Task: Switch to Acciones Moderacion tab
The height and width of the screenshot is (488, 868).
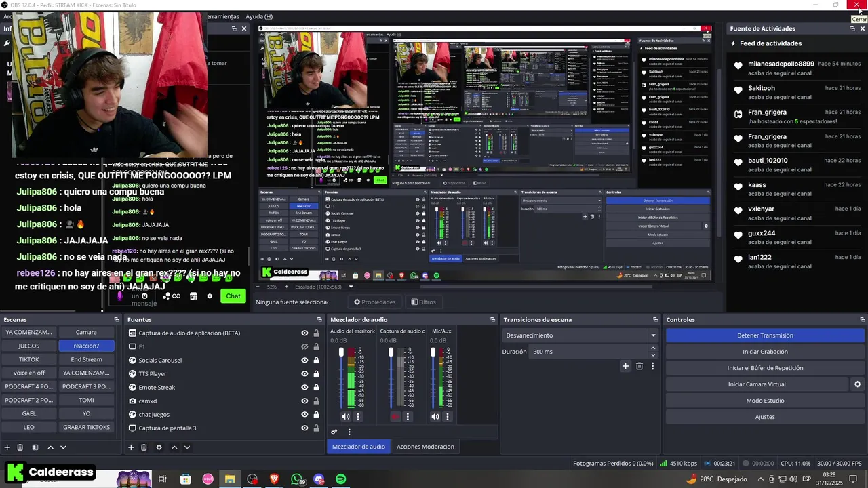Action: pyautogui.click(x=425, y=447)
